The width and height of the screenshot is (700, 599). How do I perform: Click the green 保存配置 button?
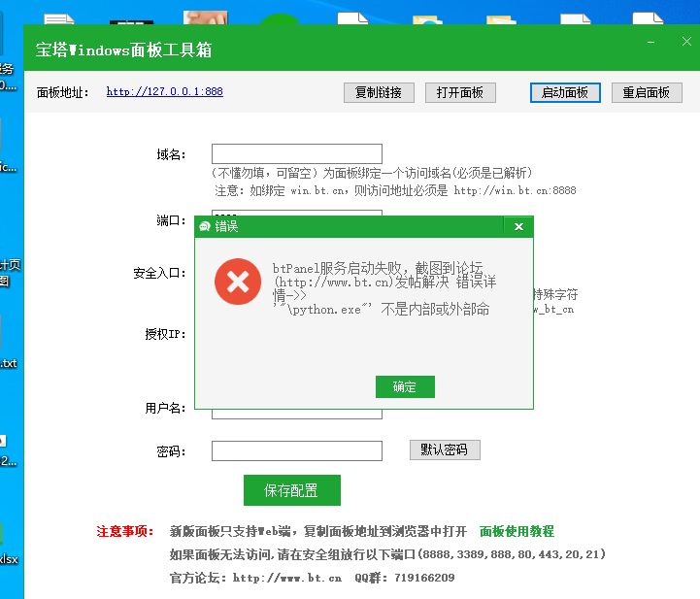coord(292,490)
